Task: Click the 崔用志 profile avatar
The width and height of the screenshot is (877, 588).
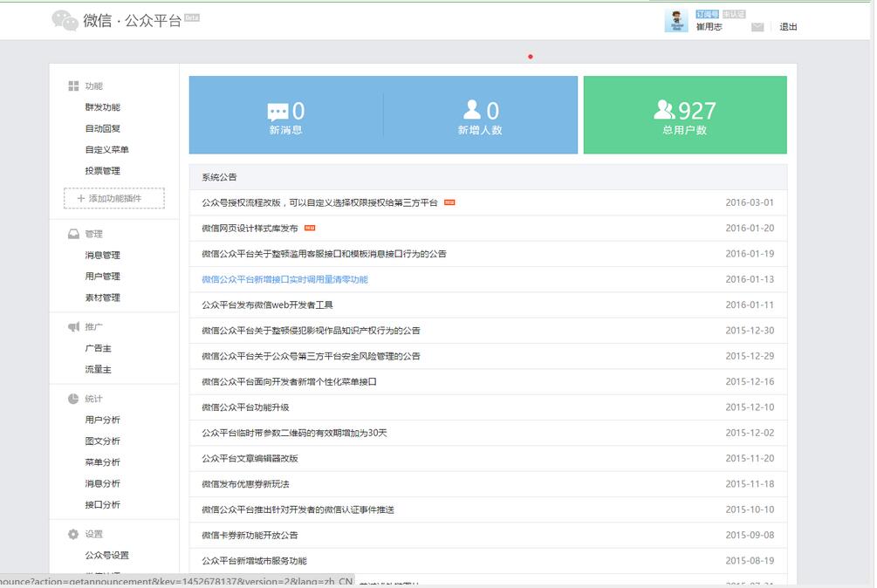Action: tap(675, 21)
